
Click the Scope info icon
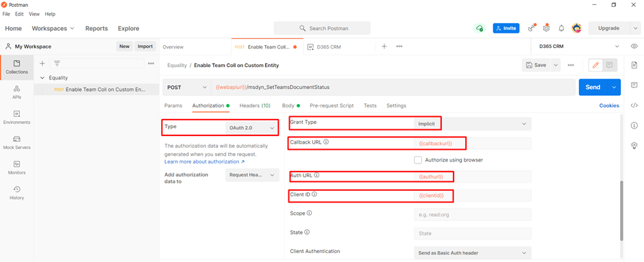[x=309, y=213]
